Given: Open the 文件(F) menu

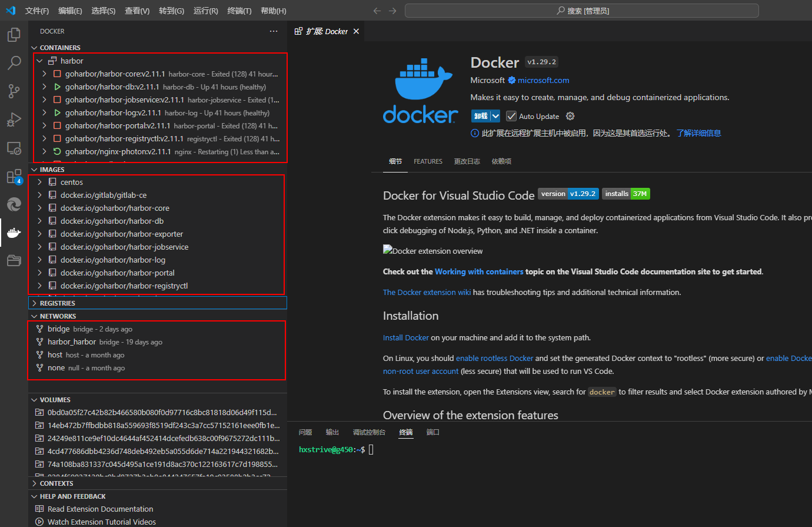Looking at the screenshot, I should (x=37, y=11).
